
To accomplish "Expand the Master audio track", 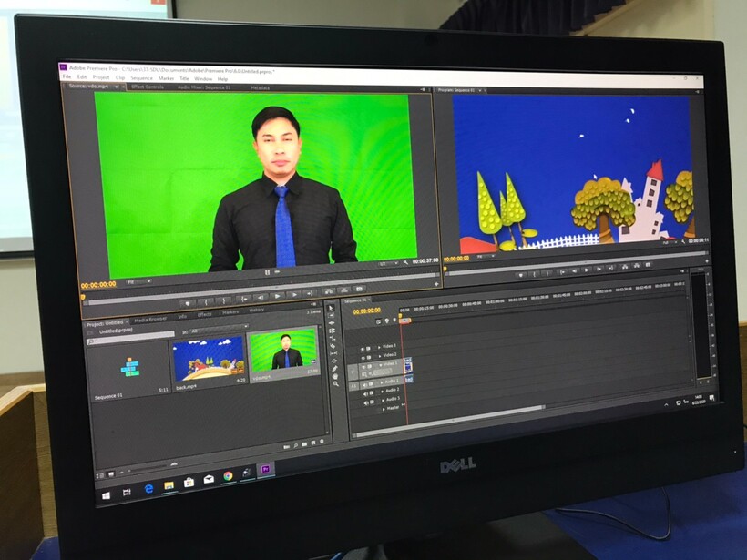I will (384, 409).
